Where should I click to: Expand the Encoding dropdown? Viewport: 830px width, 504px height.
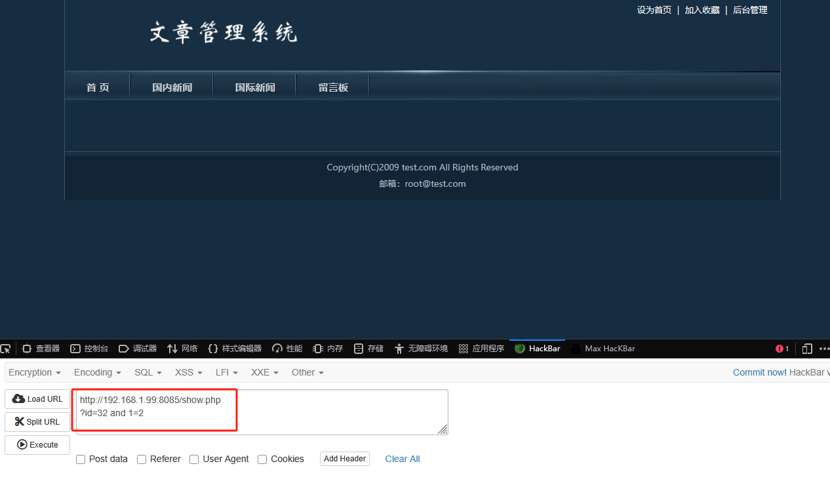click(98, 372)
